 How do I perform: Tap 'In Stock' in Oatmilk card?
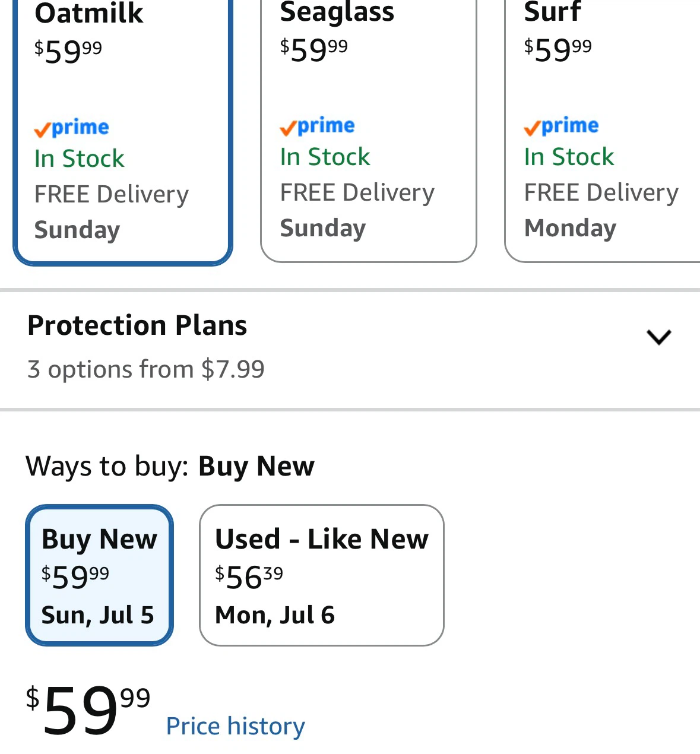coord(80,159)
